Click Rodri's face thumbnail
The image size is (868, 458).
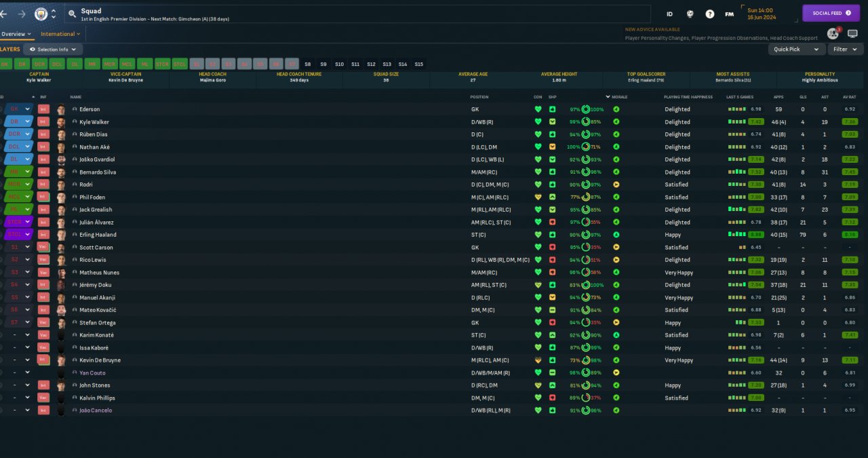62,185
